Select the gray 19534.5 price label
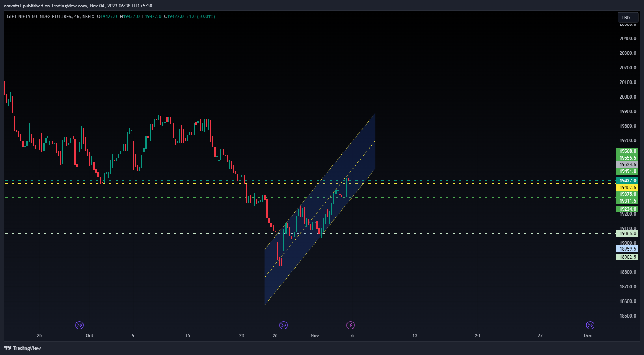 (627, 165)
